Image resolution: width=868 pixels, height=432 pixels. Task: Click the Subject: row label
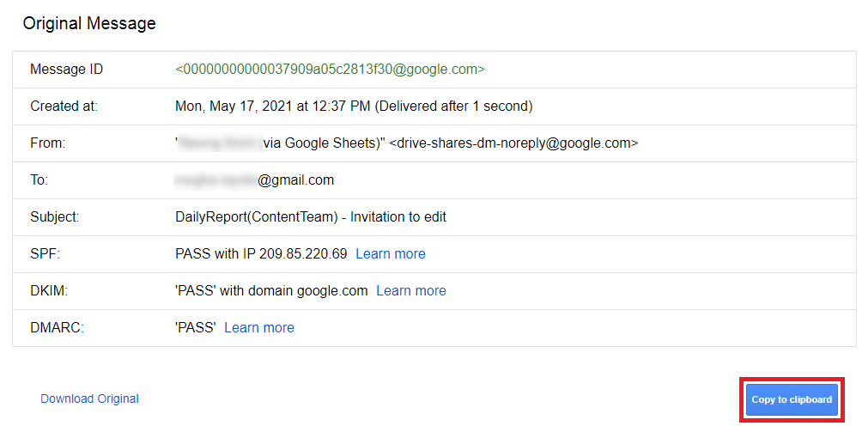pyautogui.click(x=55, y=217)
